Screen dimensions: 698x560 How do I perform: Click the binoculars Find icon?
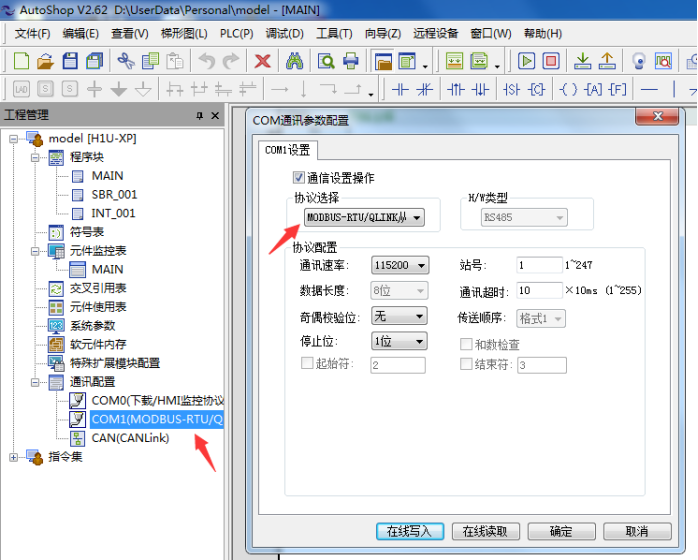point(294,61)
